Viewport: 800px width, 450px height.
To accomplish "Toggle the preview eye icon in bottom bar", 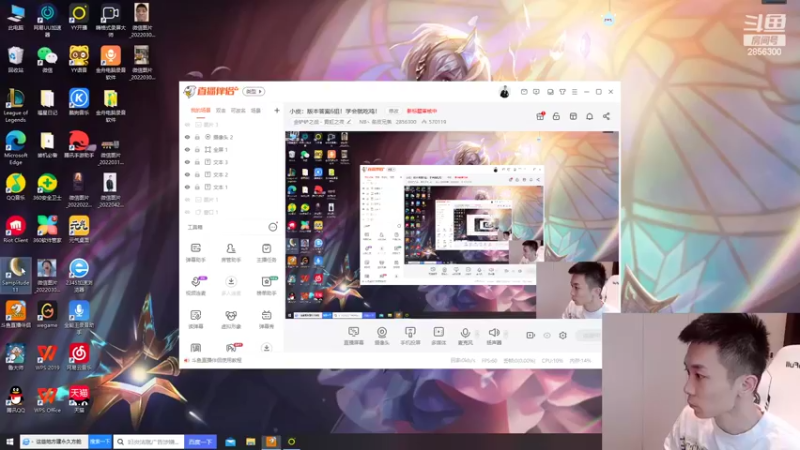I will 547,335.
